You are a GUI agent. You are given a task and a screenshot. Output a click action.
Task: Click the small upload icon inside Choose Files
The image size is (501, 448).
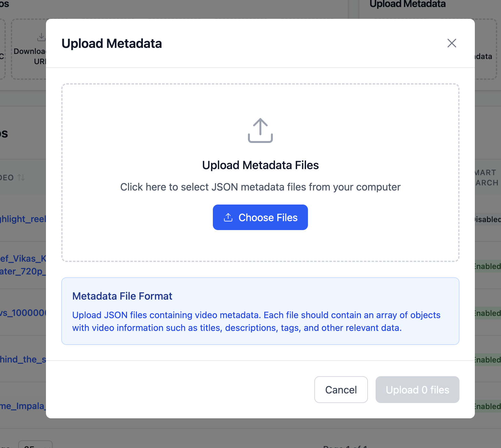coord(228,218)
